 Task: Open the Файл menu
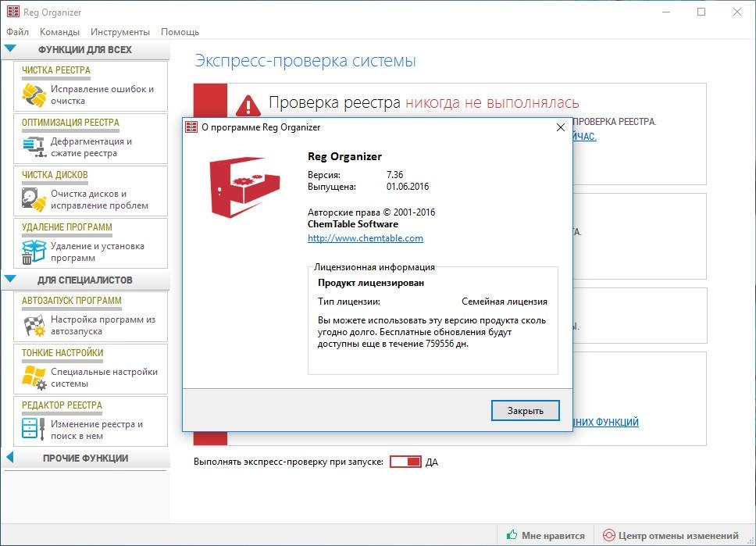point(17,32)
